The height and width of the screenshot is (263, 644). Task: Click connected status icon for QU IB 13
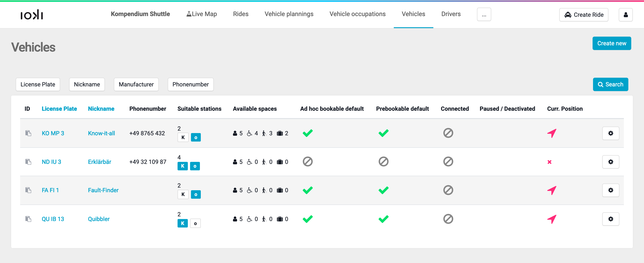tap(448, 219)
